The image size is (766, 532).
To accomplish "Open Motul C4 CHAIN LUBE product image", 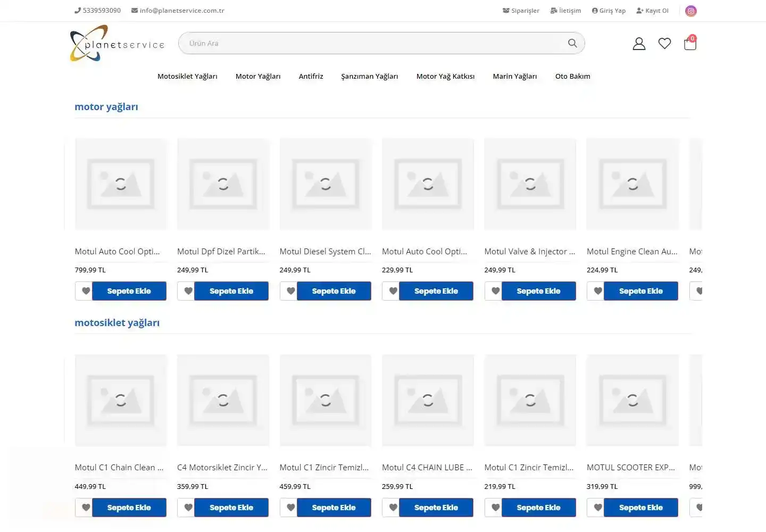I will [428, 400].
